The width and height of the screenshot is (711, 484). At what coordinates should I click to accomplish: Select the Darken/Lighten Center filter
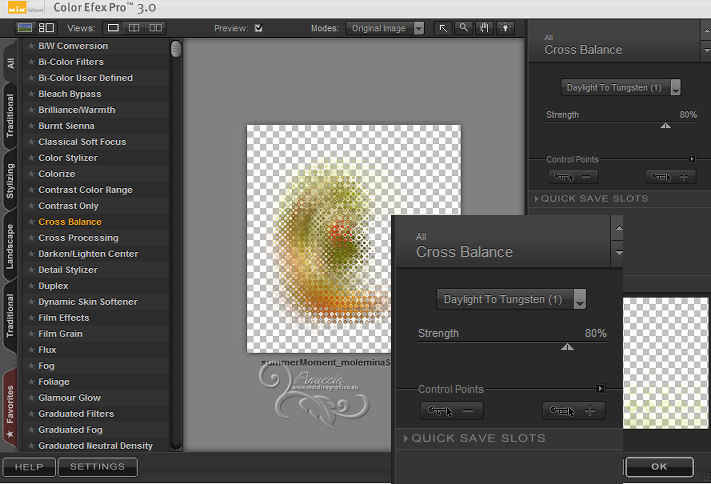[97, 254]
